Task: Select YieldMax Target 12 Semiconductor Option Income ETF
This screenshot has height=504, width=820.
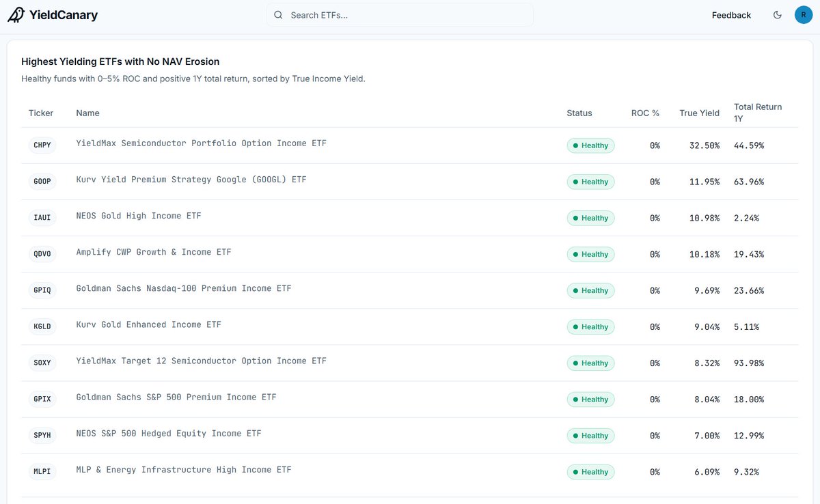Action: pyautogui.click(x=202, y=361)
